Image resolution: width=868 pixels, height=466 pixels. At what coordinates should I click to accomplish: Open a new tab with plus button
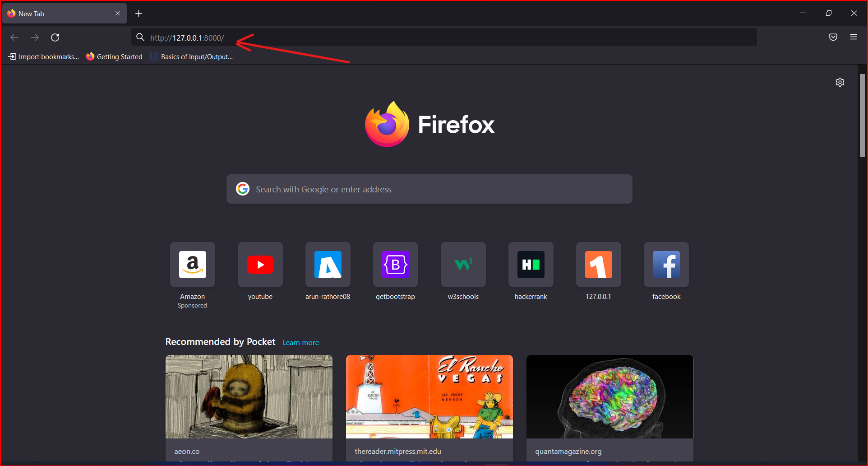click(139, 14)
